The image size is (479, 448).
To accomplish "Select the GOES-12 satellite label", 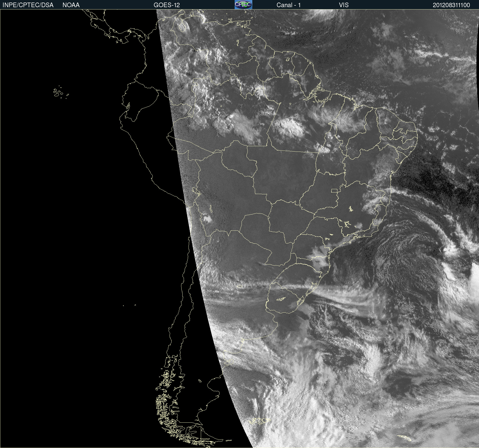I will [167, 5].
